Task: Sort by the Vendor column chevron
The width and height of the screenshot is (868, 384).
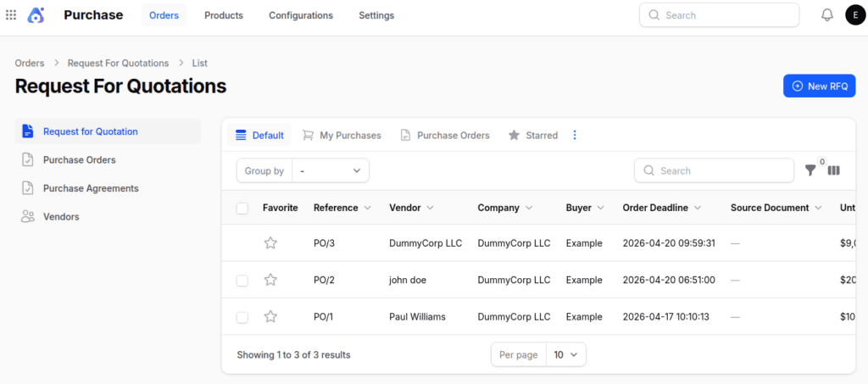Action: pos(430,208)
